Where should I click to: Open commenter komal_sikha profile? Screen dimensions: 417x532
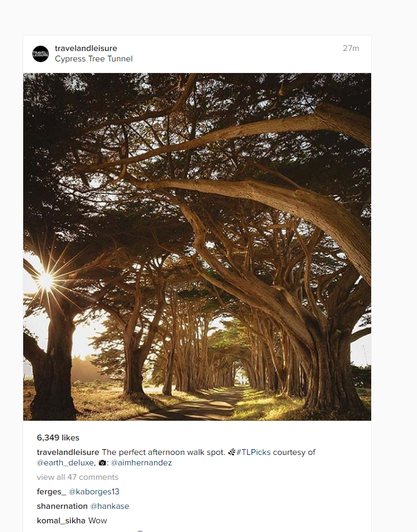tap(61, 520)
